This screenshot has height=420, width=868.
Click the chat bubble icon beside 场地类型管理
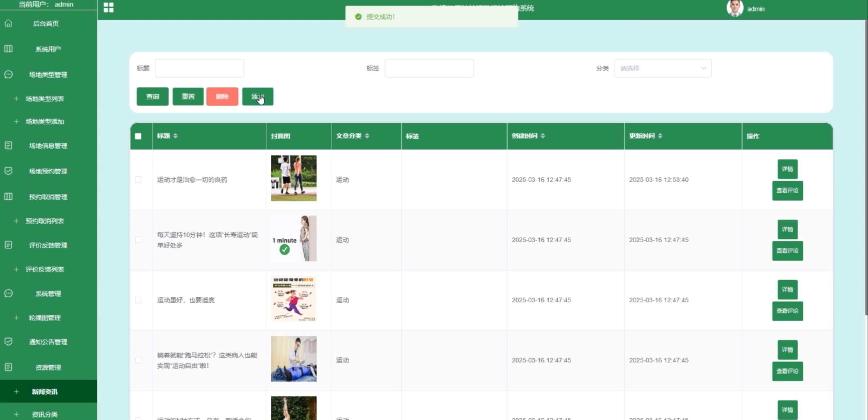[8, 74]
